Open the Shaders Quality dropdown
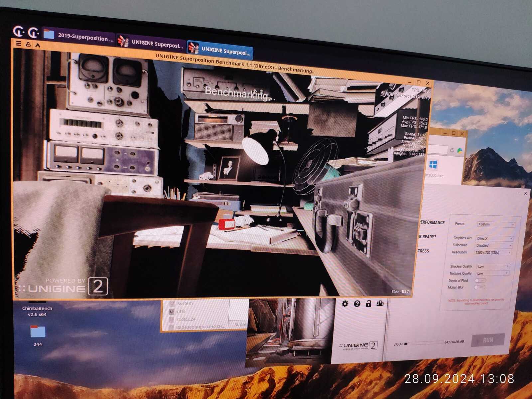This screenshot has width=532, height=399. pos(493,266)
